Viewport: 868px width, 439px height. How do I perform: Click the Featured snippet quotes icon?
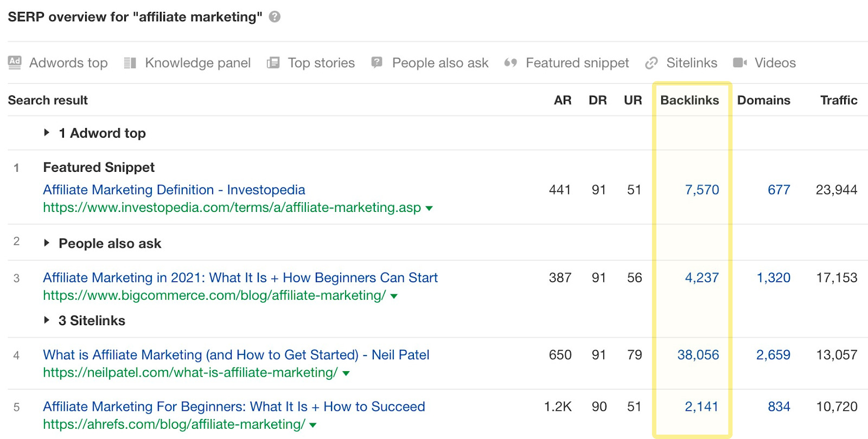pos(510,63)
